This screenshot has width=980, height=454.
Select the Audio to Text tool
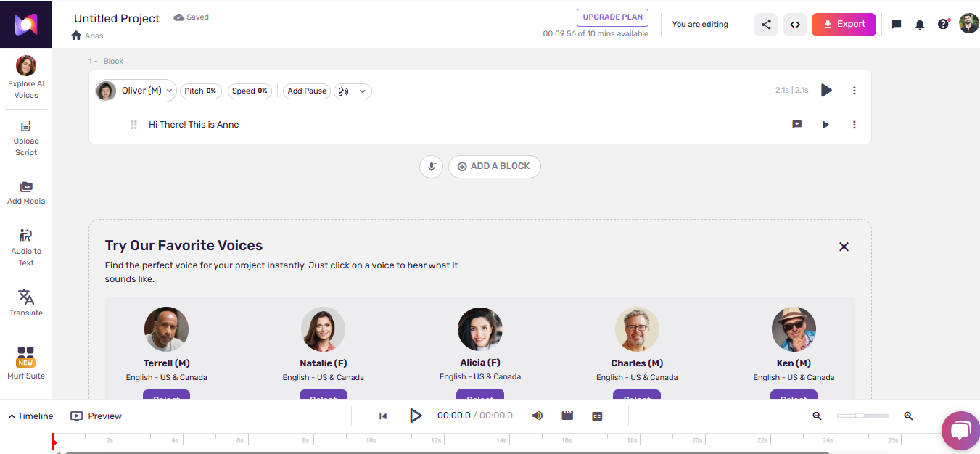tap(26, 247)
